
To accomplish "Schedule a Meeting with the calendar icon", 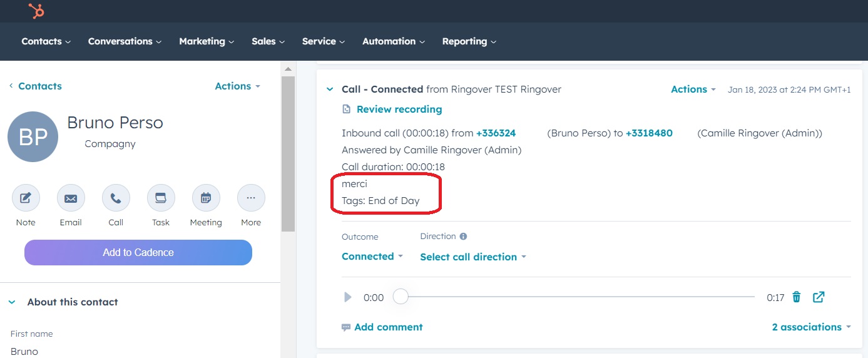I will tap(206, 198).
